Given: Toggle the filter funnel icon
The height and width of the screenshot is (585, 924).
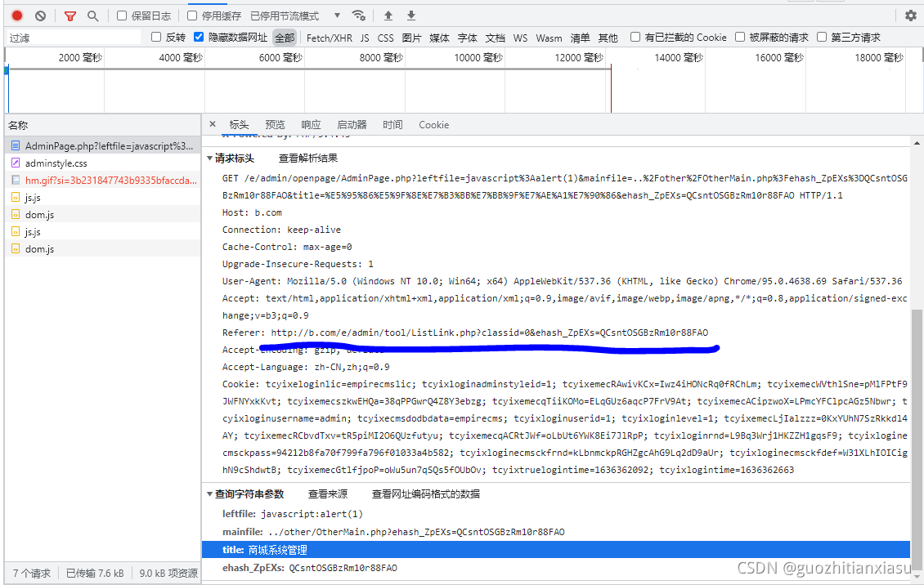Looking at the screenshot, I should [x=70, y=16].
